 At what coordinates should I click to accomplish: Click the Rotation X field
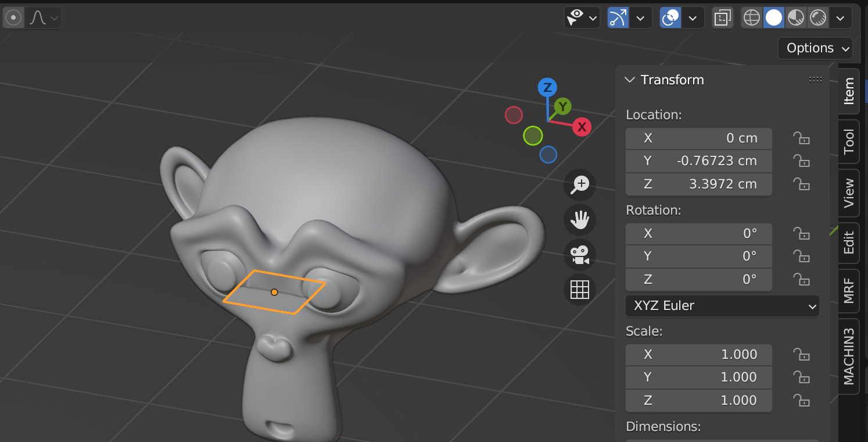pos(699,234)
